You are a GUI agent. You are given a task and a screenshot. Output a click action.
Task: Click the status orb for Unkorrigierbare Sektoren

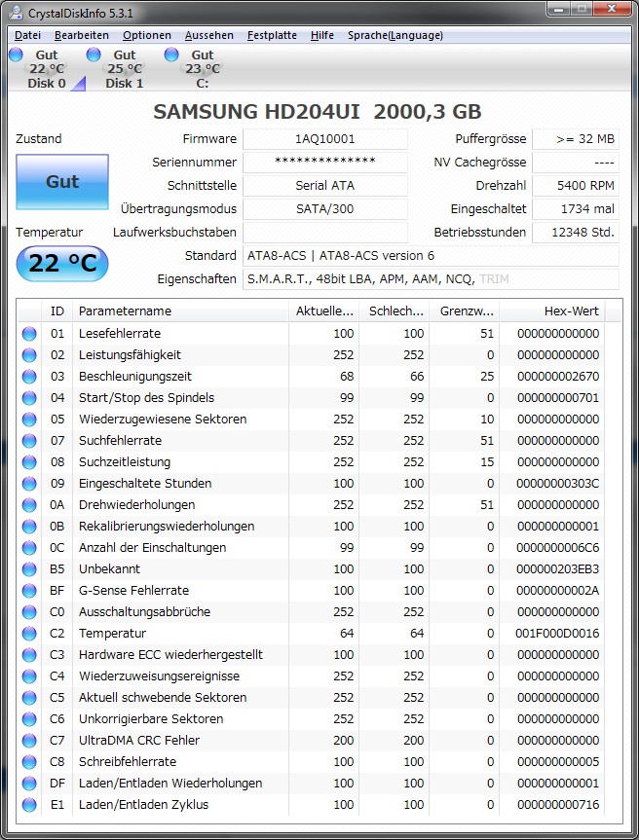(x=29, y=719)
